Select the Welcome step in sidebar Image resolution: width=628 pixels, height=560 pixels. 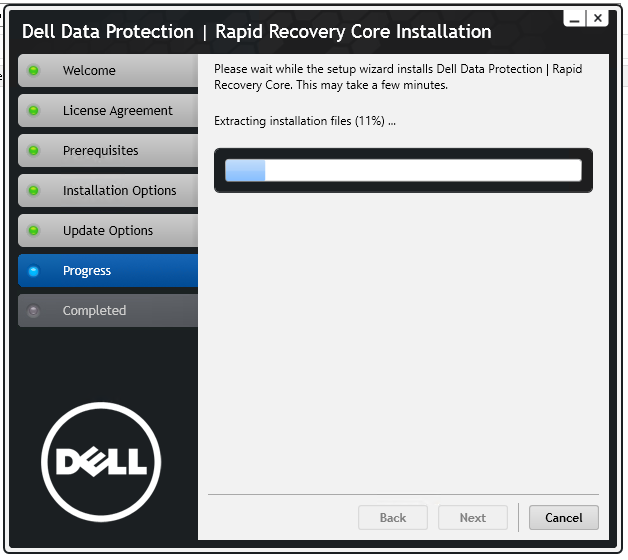tap(108, 71)
